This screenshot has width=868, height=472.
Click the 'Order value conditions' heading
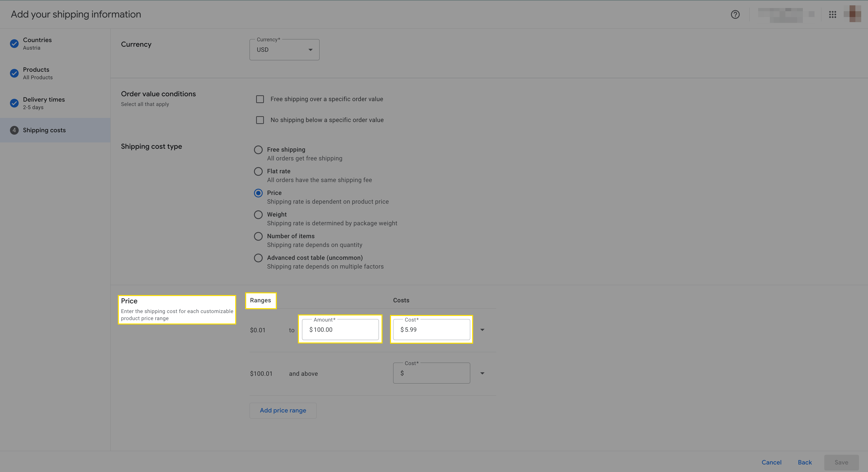click(158, 94)
